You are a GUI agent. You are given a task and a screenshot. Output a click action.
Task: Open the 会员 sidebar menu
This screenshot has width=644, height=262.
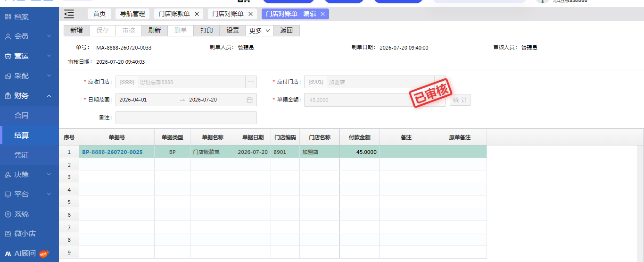[x=29, y=36]
